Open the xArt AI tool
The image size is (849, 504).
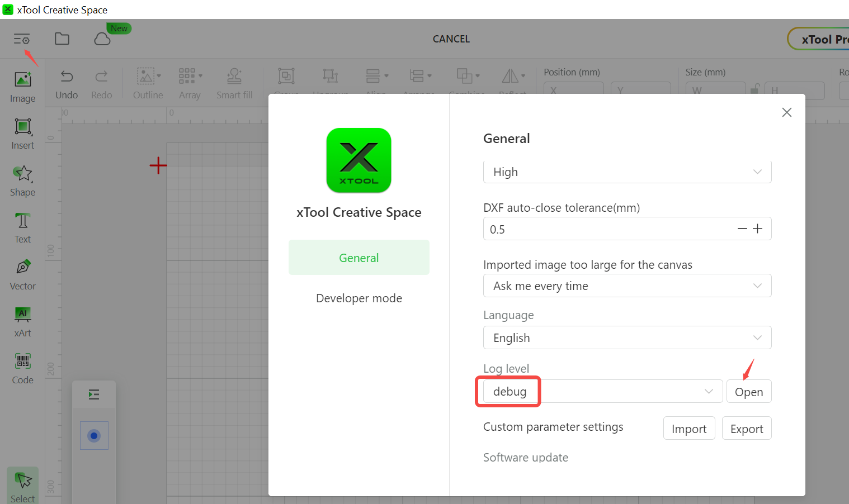click(x=22, y=322)
